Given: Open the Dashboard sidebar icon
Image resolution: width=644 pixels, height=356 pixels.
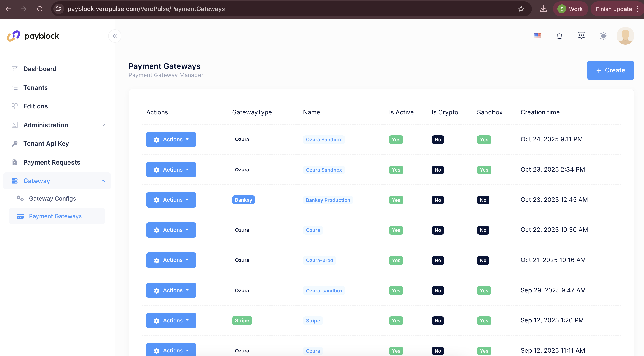Looking at the screenshot, I should pos(15,69).
